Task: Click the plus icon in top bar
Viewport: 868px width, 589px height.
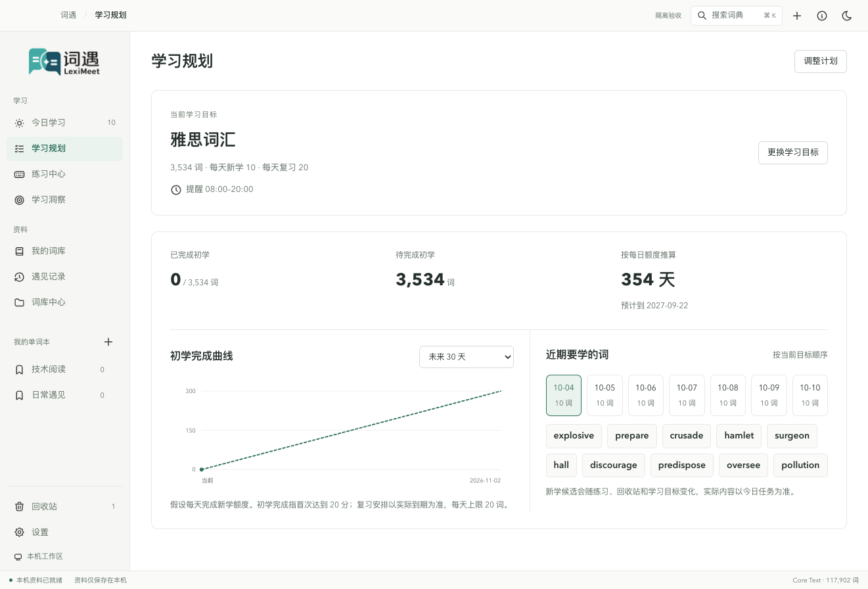Action: 797,16
